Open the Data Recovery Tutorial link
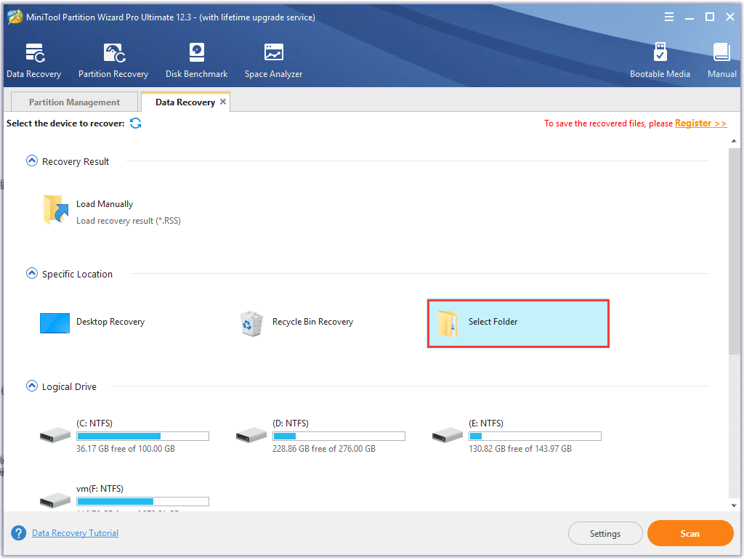 pyautogui.click(x=75, y=533)
